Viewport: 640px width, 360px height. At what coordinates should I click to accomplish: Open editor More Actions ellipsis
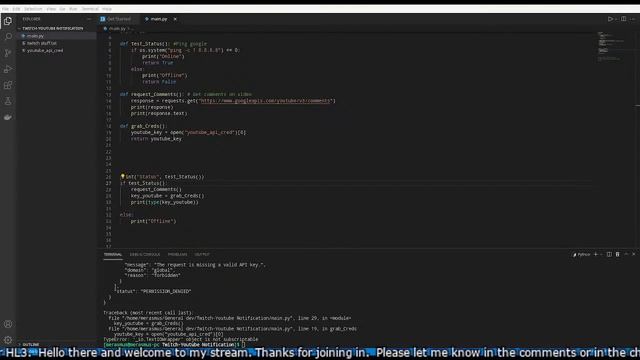633,19
